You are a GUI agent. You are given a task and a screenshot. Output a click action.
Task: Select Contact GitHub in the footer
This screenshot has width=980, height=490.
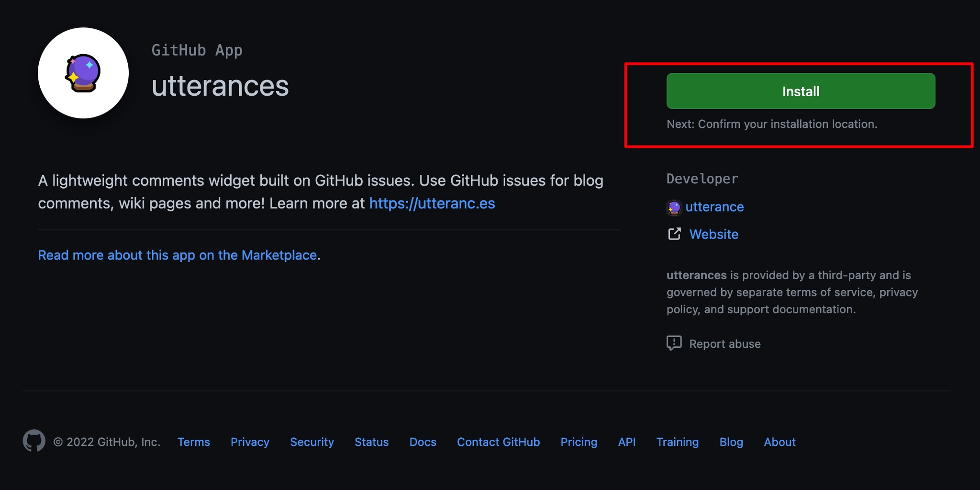coord(498,442)
